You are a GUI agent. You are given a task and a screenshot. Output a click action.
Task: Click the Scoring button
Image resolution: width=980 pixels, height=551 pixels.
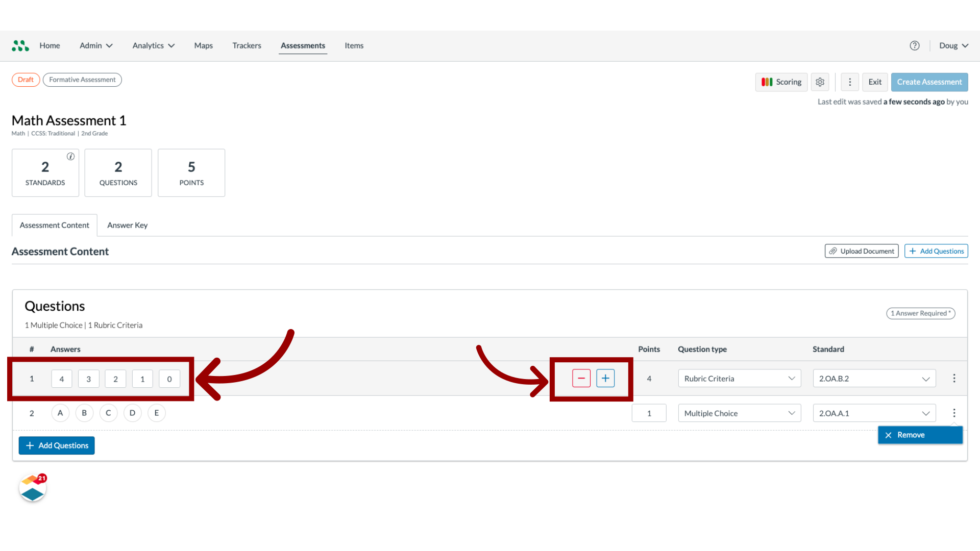781,82
